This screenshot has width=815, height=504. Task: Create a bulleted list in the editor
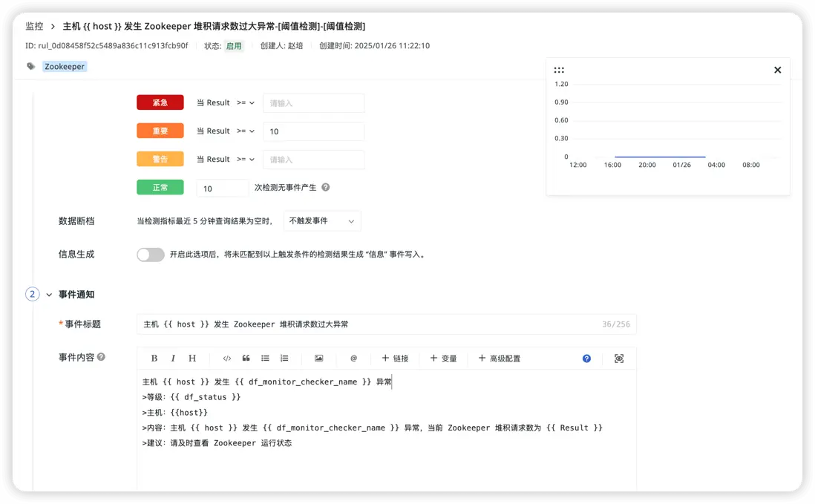tap(265, 358)
